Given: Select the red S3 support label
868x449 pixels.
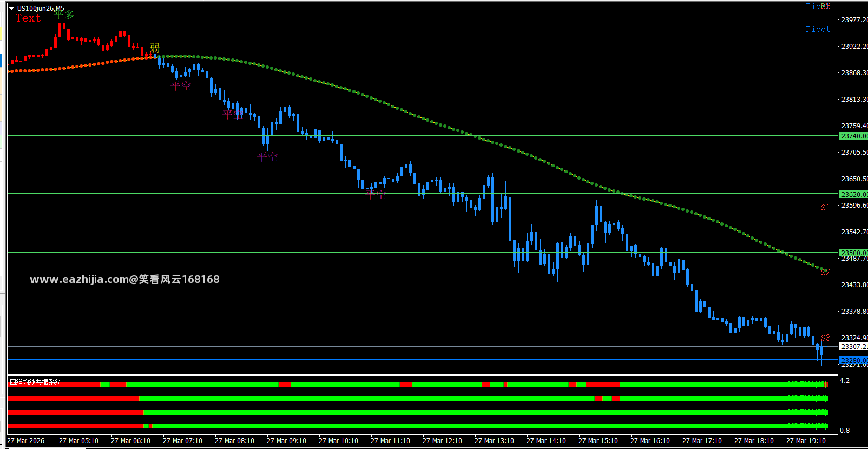Looking at the screenshot, I should 825,338.
